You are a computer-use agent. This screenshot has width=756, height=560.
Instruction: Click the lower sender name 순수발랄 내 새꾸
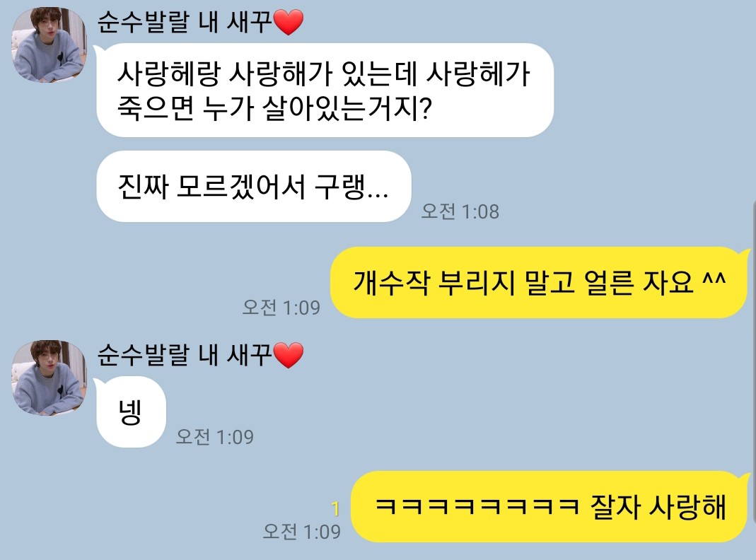click(x=185, y=355)
